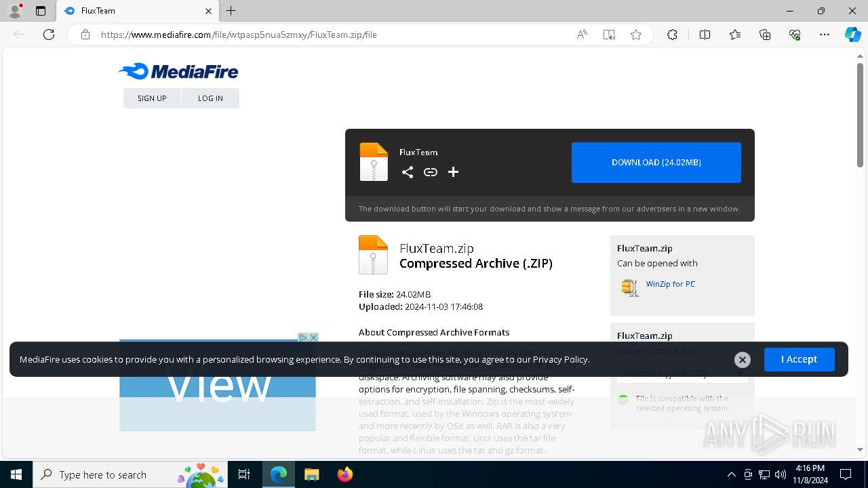Accept cookies with I Accept button
This screenshot has height=488, width=868.
click(x=800, y=359)
